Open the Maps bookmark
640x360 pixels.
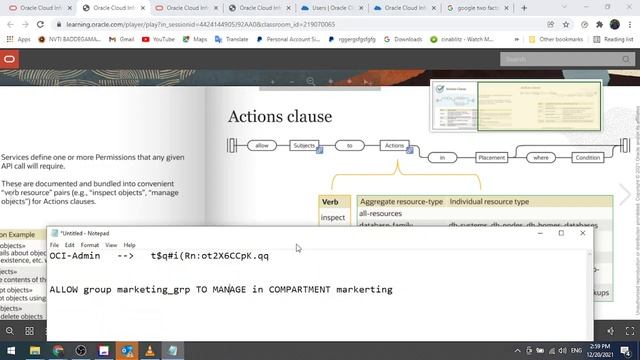(195, 39)
